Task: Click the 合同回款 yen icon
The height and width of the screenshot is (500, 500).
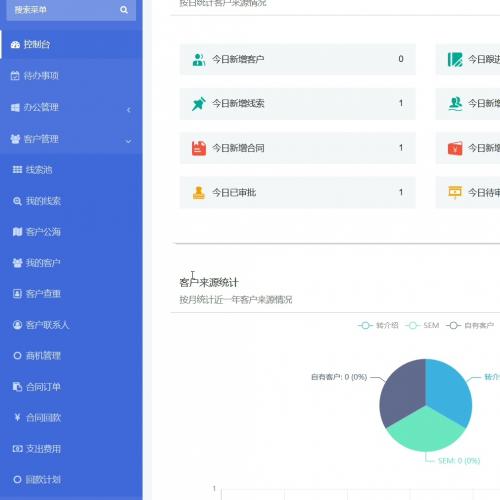Action: pyautogui.click(x=17, y=417)
